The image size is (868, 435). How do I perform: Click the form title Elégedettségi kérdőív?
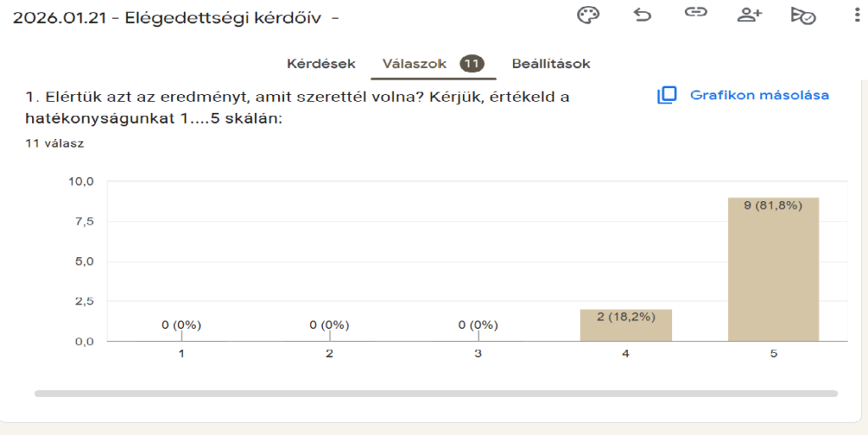pyautogui.click(x=222, y=18)
